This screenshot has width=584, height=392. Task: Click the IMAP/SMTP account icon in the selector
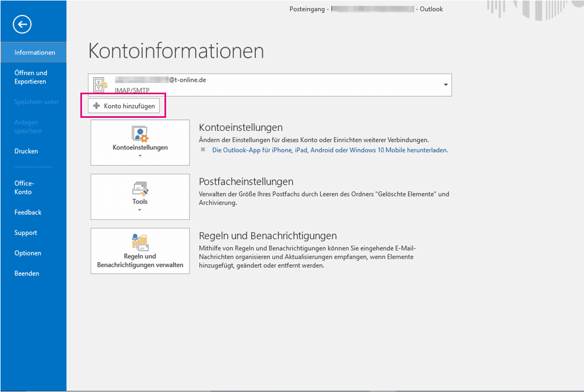tap(100, 85)
